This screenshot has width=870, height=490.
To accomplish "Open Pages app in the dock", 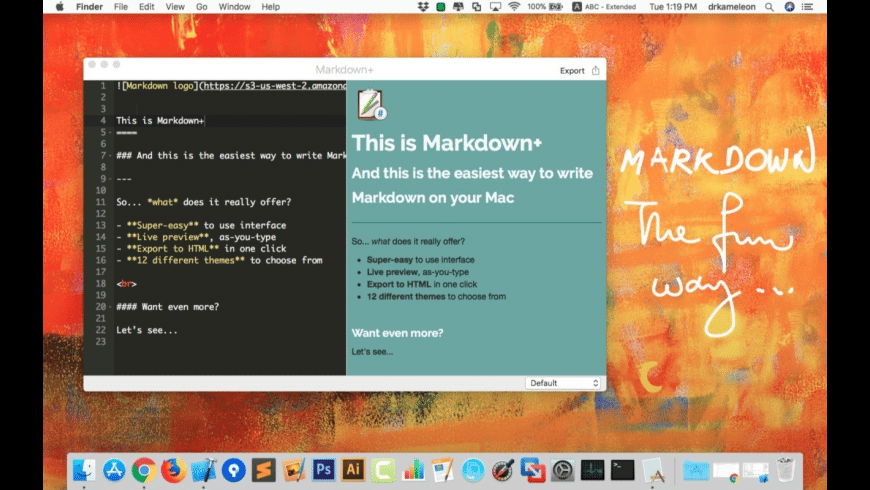I will [x=443, y=470].
